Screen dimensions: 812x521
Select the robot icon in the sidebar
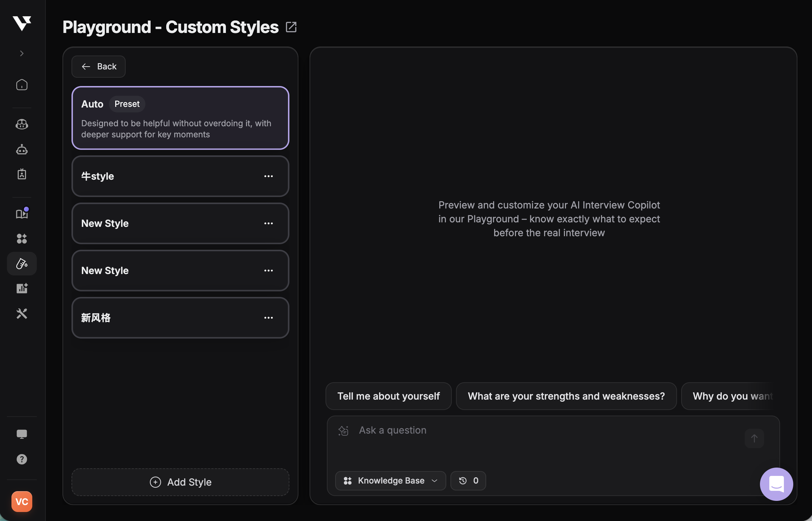[x=22, y=149]
